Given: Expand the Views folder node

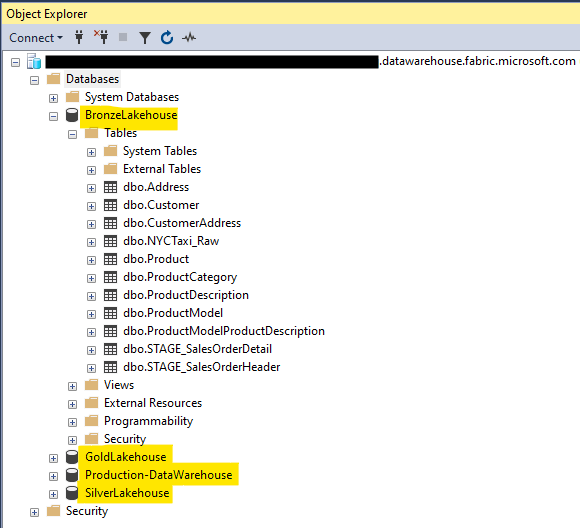Looking at the screenshot, I should click(x=72, y=386).
